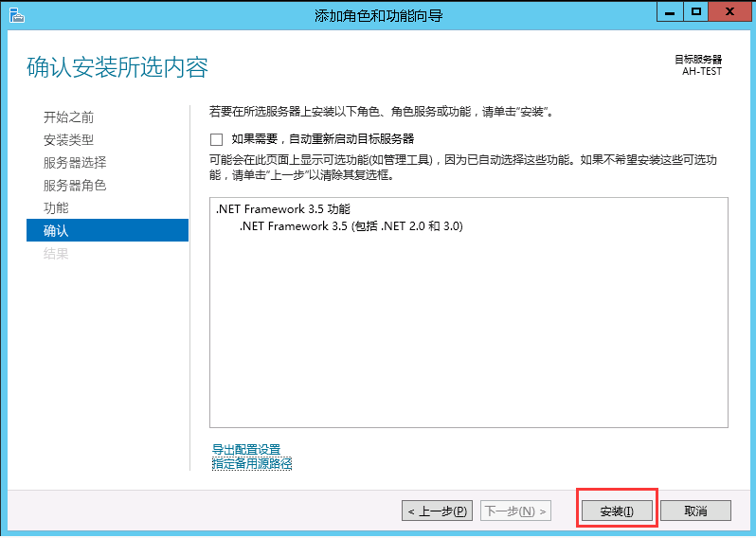
Task: Click the disabled 下一步(N) button
Action: click(x=515, y=511)
